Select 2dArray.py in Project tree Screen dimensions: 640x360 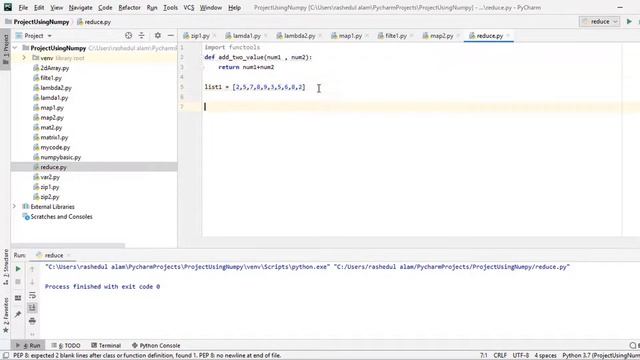click(54, 68)
